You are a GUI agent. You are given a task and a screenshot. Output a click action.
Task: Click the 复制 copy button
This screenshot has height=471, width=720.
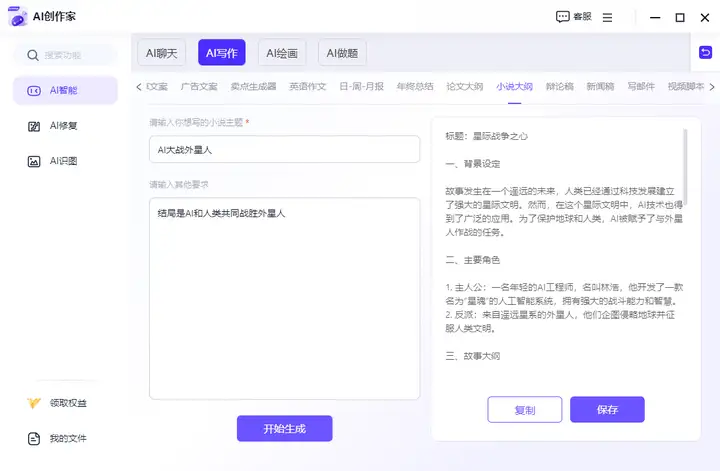tap(525, 410)
